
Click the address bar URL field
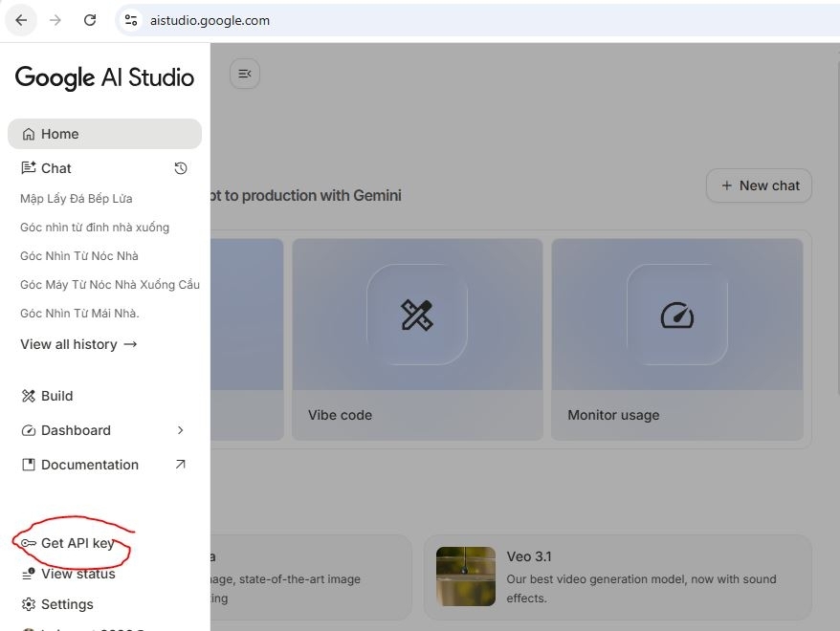[x=383, y=20]
